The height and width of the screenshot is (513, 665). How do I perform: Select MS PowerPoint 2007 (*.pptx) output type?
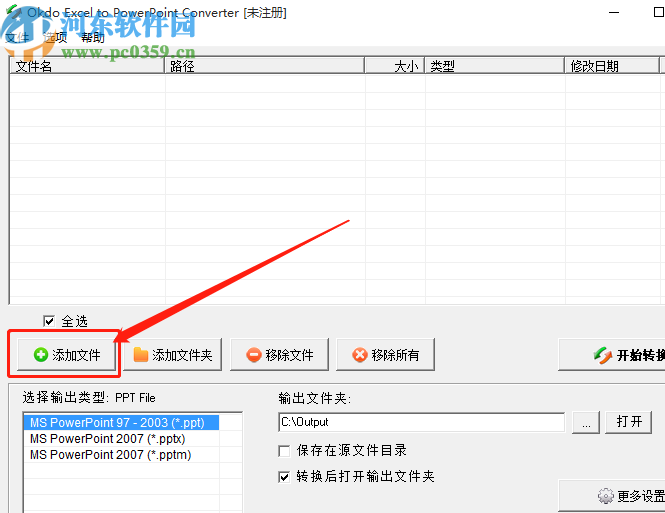(x=121, y=439)
